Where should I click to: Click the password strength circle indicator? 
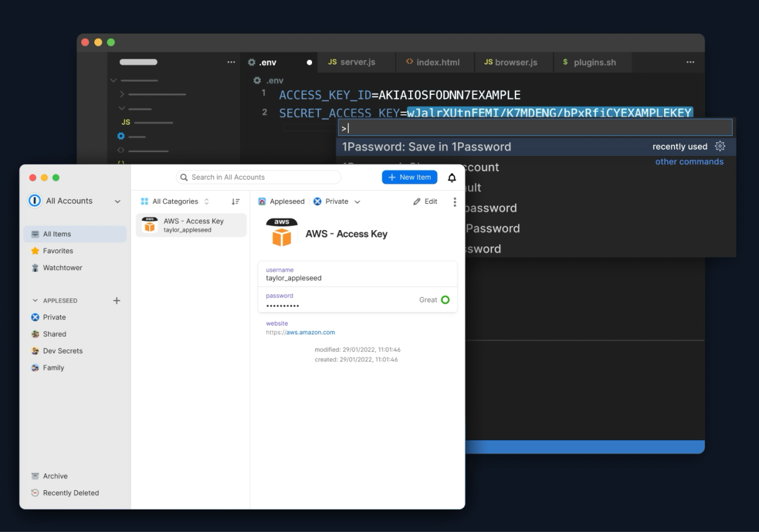445,300
